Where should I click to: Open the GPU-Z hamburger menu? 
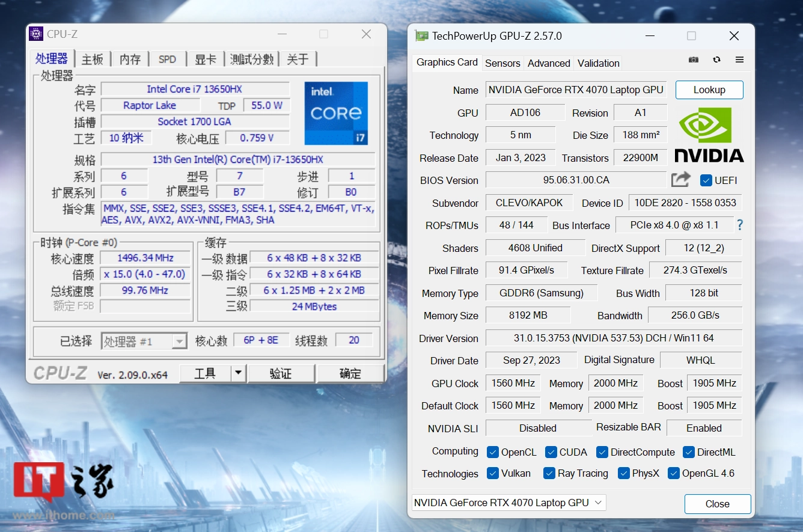[739, 60]
